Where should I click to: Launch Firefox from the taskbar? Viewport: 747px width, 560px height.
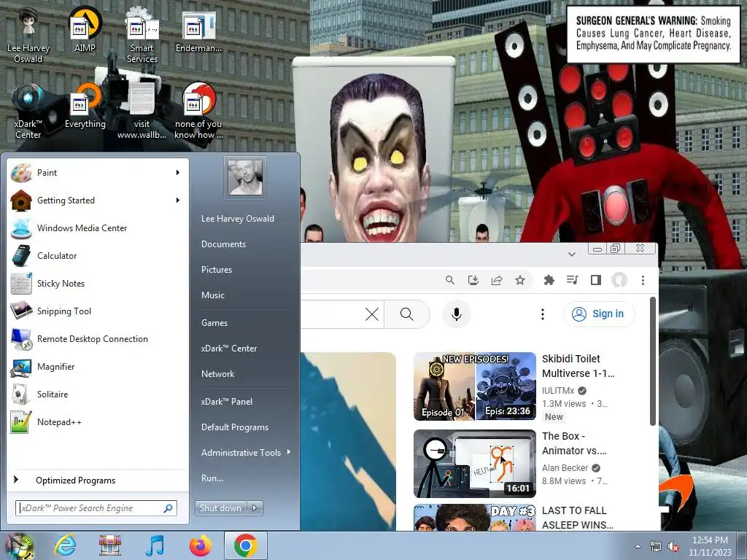[200, 545]
